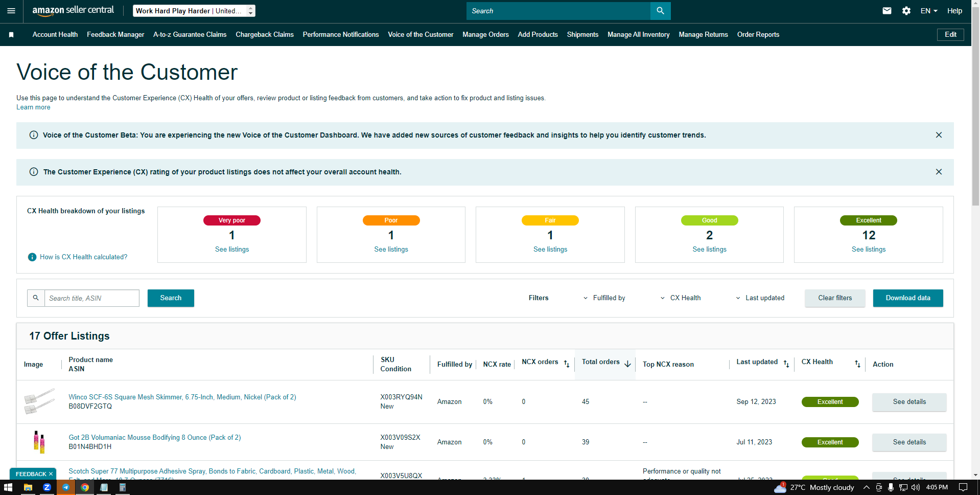The height and width of the screenshot is (495, 980).
Task: Select Voice of the Customer nav item
Action: tap(421, 35)
